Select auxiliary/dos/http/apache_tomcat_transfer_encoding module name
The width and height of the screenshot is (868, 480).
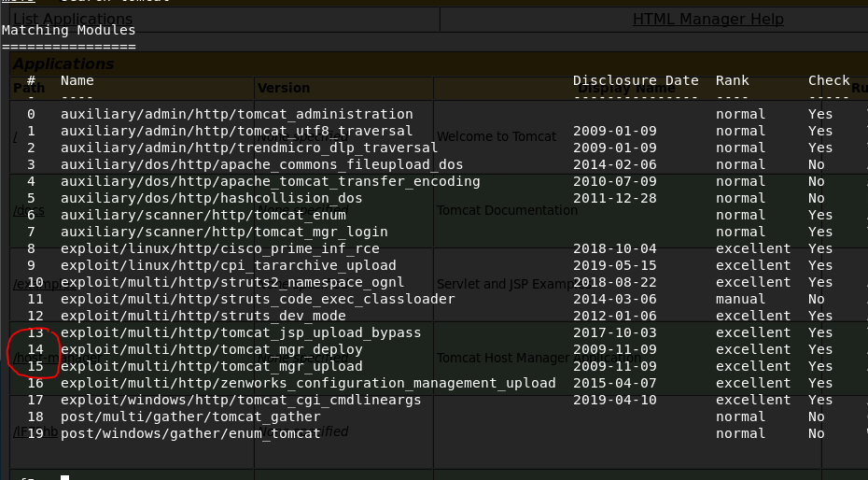pyautogui.click(x=270, y=181)
